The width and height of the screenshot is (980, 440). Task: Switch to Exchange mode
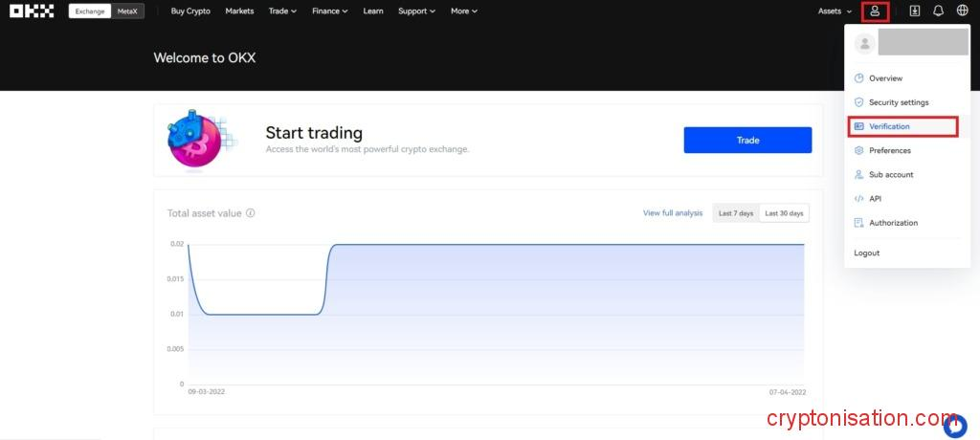pyautogui.click(x=90, y=11)
